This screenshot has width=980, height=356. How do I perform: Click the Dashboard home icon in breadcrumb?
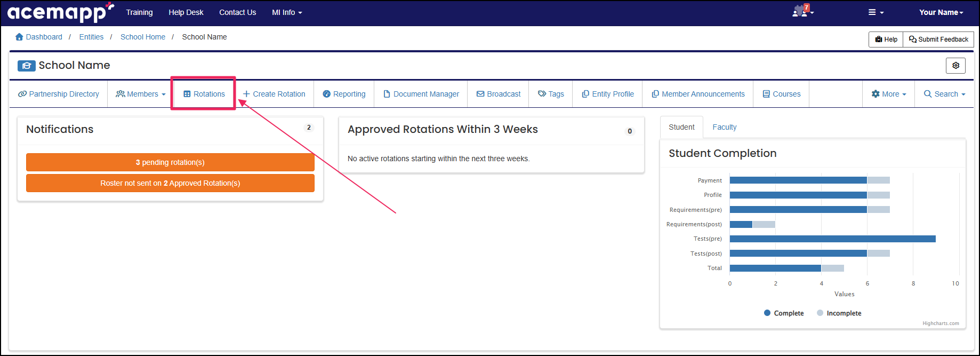20,37
